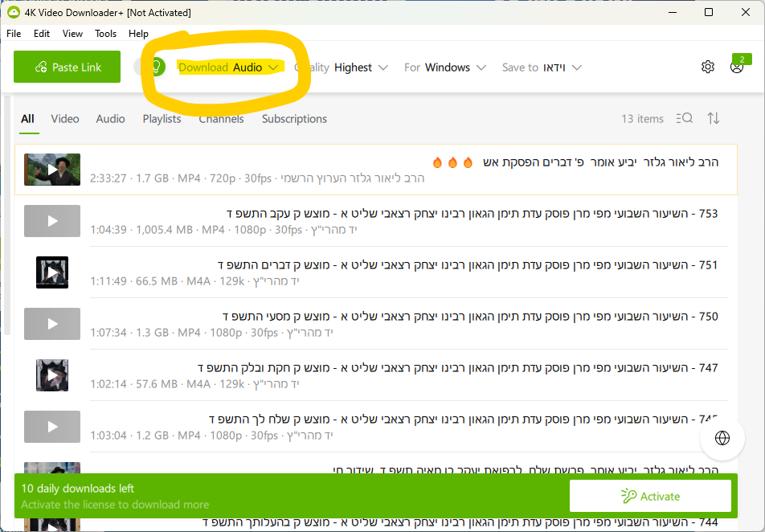This screenshot has width=765, height=532.
Task: Play the item 750 thumbnail
Action: point(52,324)
